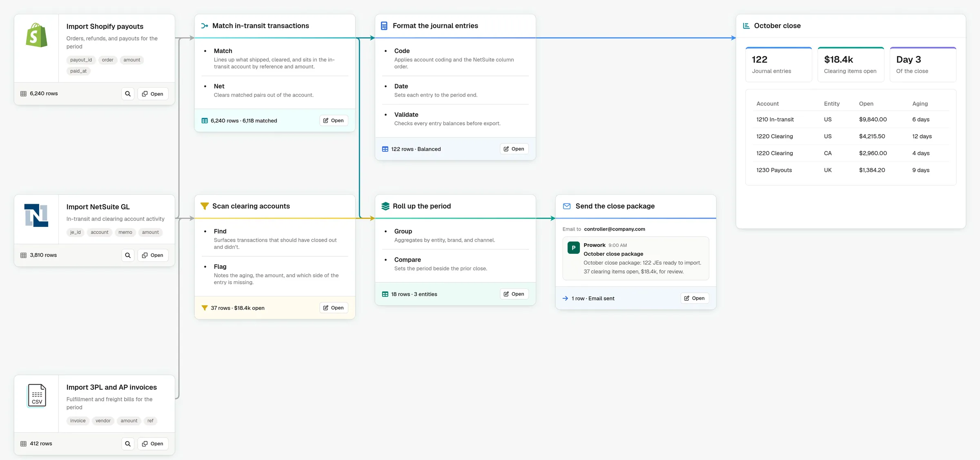Click the Scan clearing accounts funnel icon
Image resolution: width=980 pixels, height=460 pixels.
click(x=205, y=206)
